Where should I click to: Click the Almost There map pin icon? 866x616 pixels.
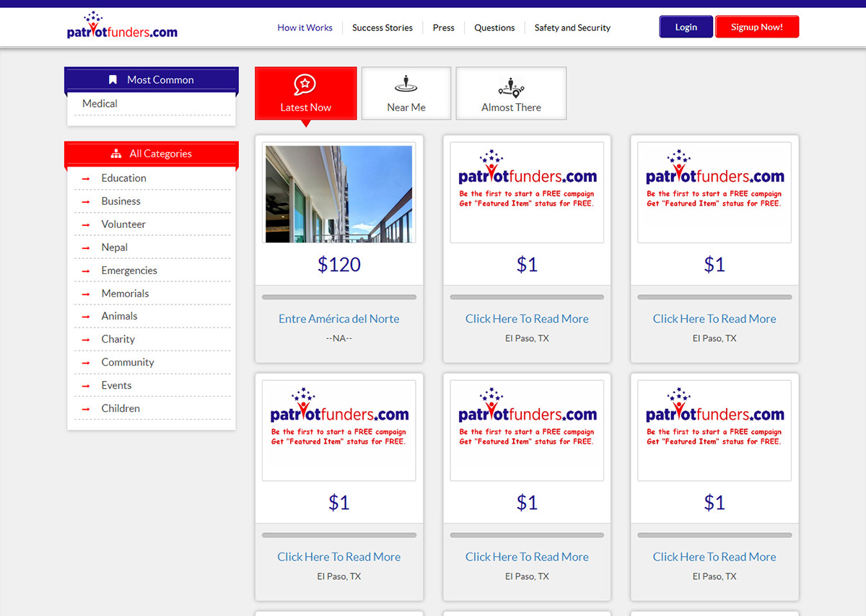(x=511, y=87)
